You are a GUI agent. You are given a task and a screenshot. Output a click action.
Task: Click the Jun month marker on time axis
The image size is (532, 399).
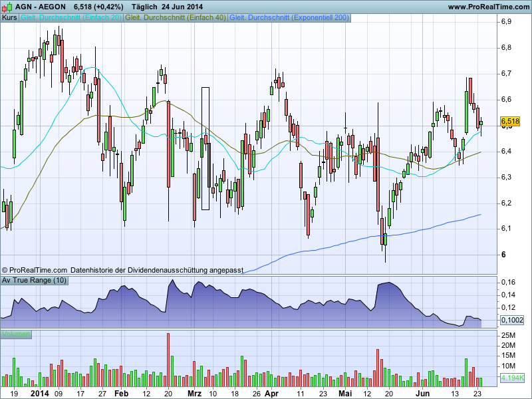pyautogui.click(x=423, y=394)
